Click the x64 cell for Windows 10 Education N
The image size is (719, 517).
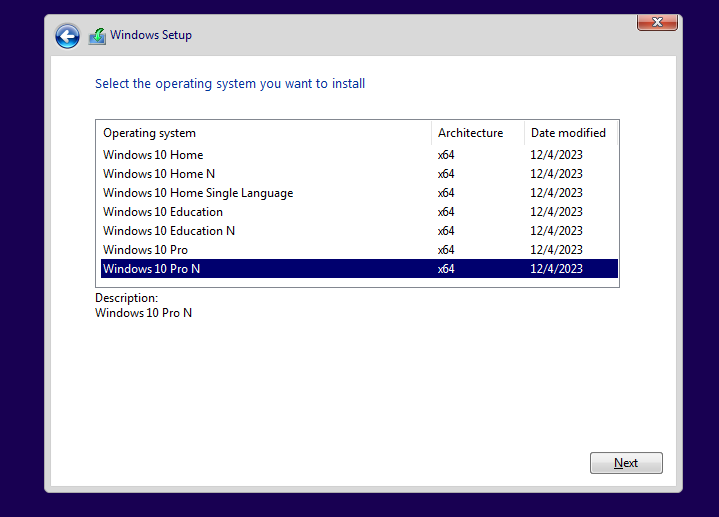446,231
